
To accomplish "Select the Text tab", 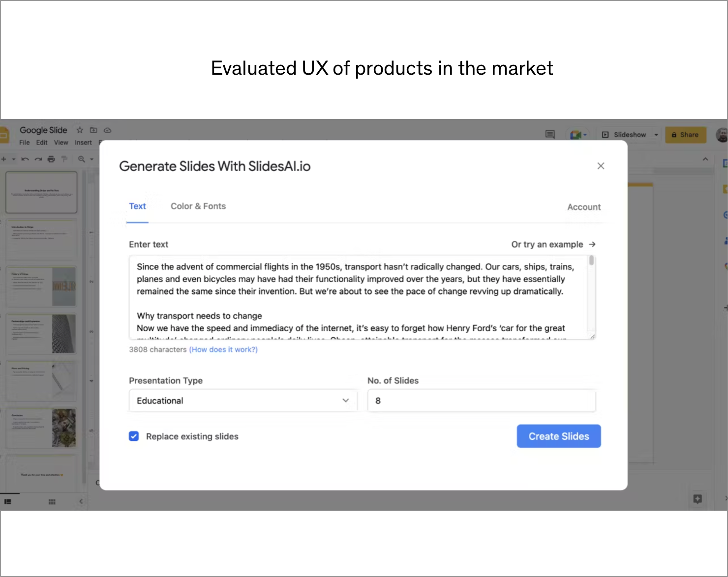I will point(137,206).
